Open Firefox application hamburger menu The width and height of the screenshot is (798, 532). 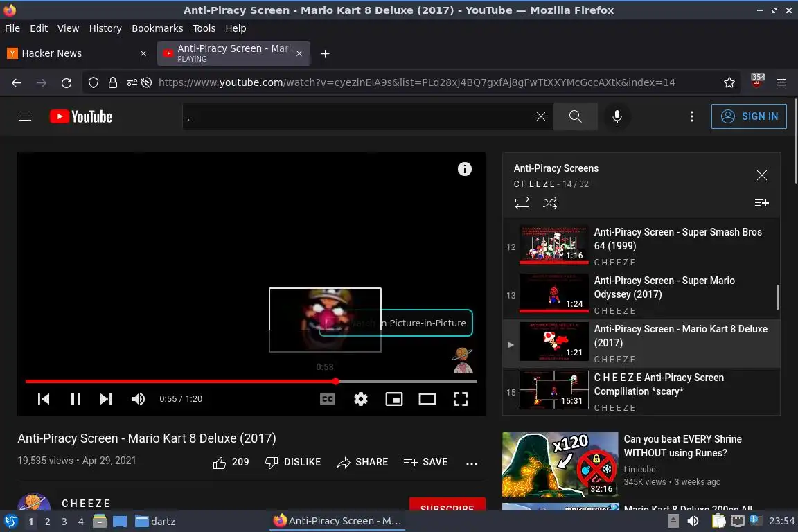coord(781,82)
